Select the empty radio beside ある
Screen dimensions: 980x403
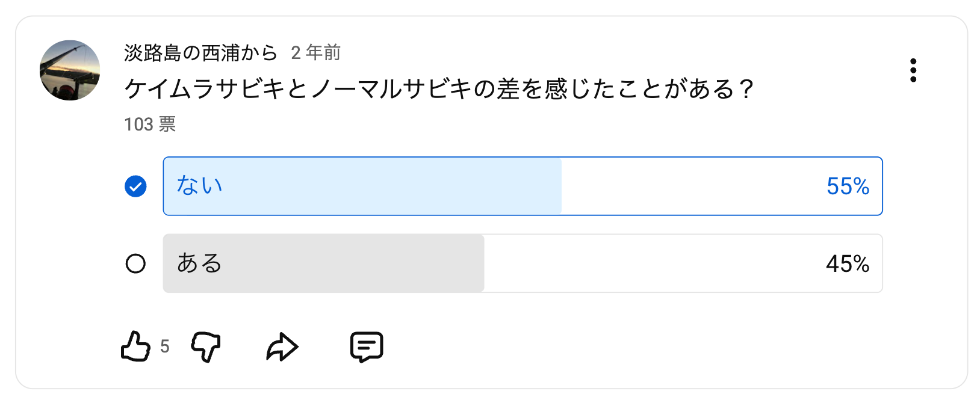pos(135,263)
